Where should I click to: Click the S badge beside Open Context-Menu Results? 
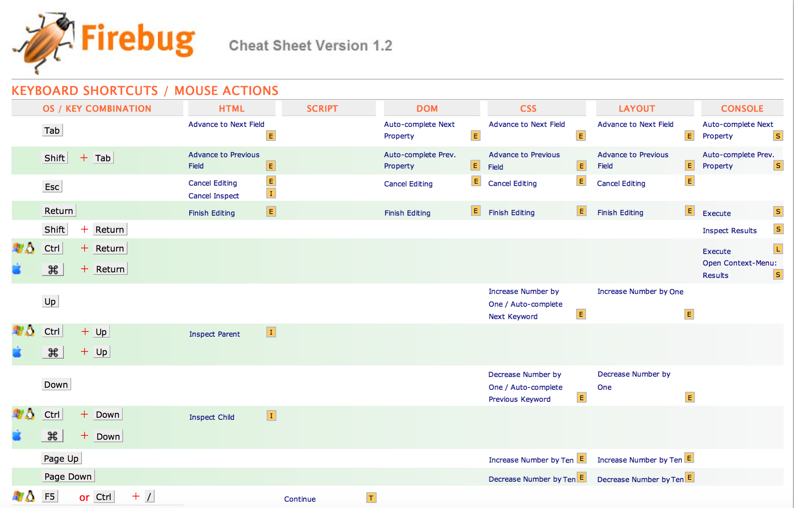coord(778,275)
